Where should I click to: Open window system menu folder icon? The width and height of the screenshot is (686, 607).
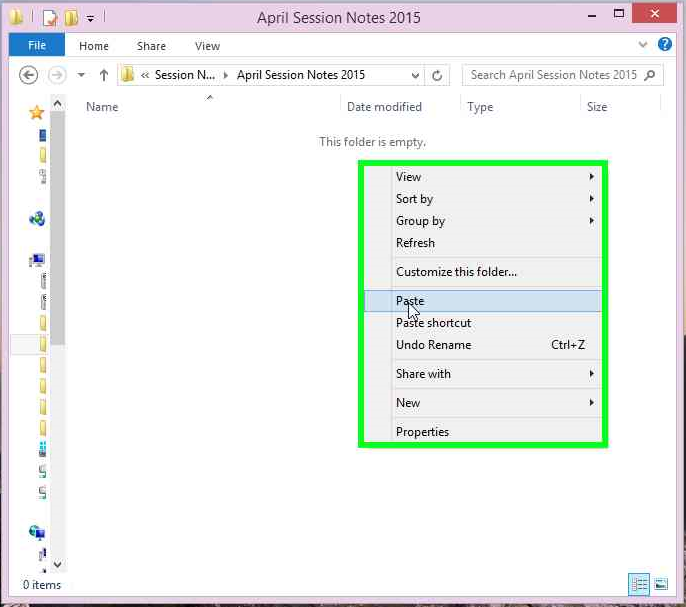click(x=16, y=17)
